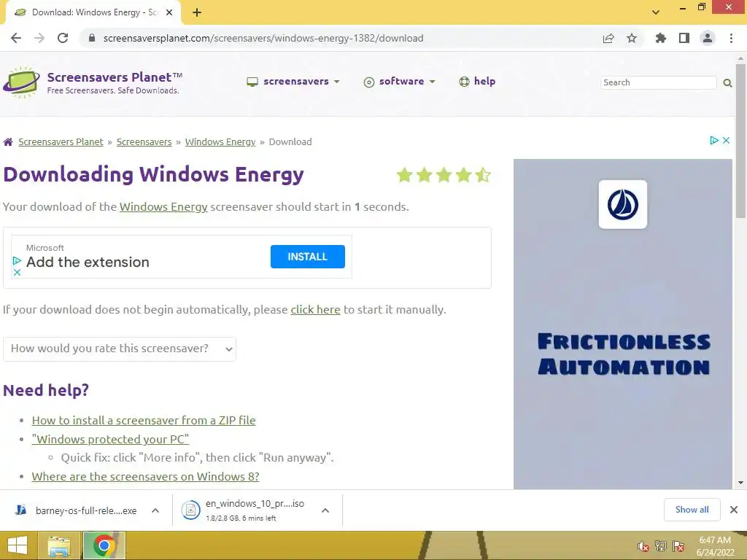Click the tab search chevron in title bar
The width and height of the screenshot is (747, 560).
click(656, 12)
